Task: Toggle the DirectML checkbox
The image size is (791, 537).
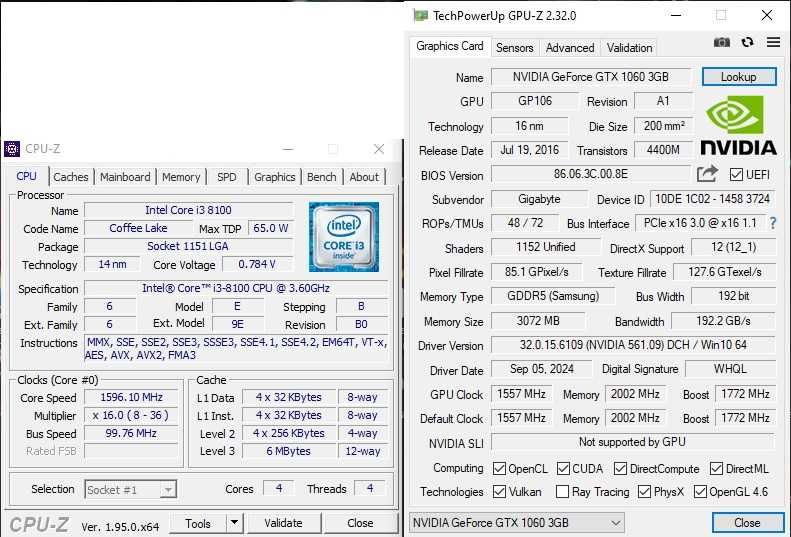Action: tap(716, 469)
